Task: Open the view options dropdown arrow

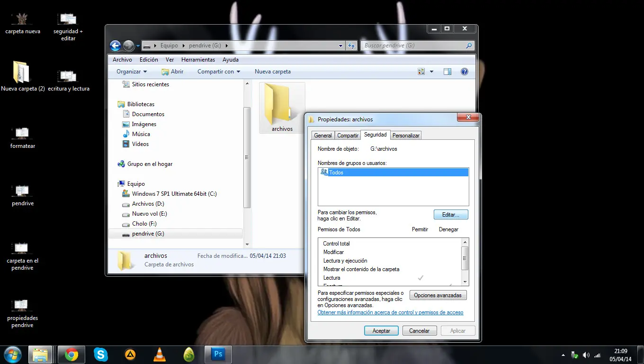Action: [431, 72]
